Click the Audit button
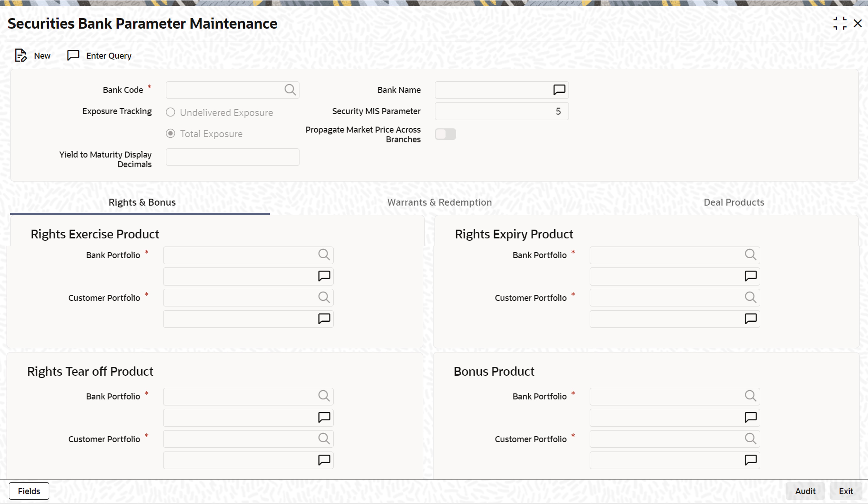Screen dimensions: 868x504 point(805,491)
